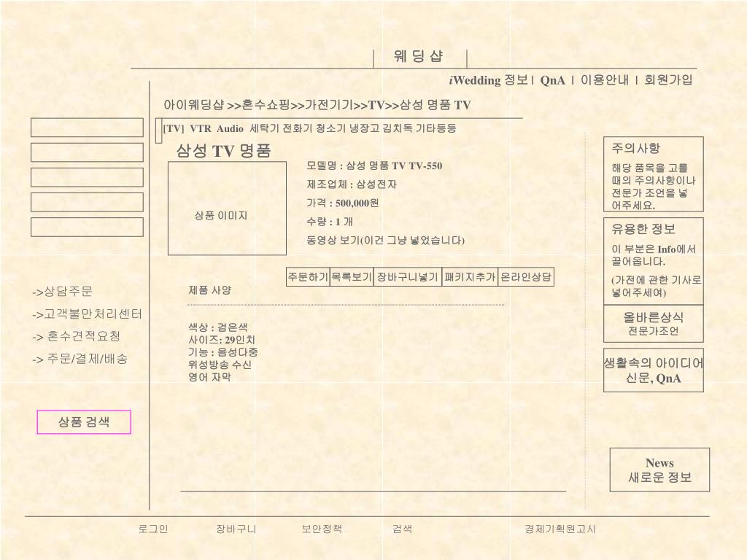The height and width of the screenshot is (560, 747).
Task: Open the 올바른상식 전문가조언 box
Action: tap(653, 324)
